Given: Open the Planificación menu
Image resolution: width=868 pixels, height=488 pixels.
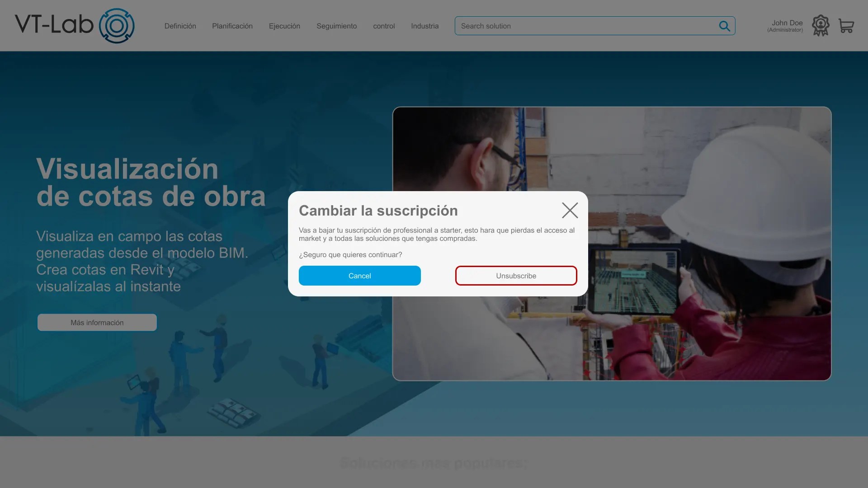Looking at the screenshot, I should coord(232,26).
